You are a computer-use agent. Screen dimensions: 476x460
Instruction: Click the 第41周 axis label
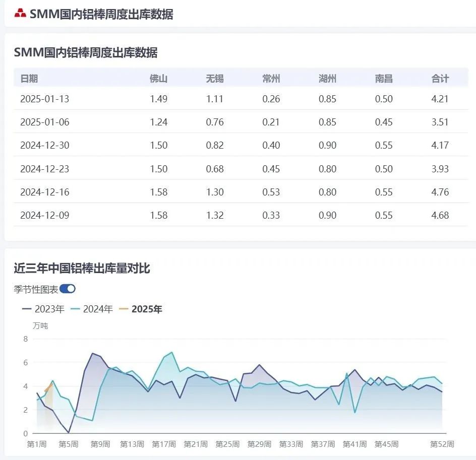click(354, 444)
